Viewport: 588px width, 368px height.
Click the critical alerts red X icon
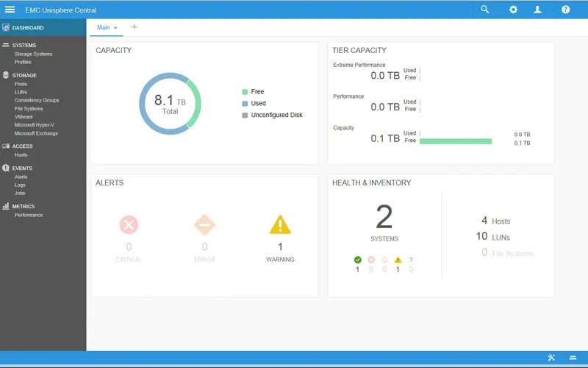coord(129,225)
